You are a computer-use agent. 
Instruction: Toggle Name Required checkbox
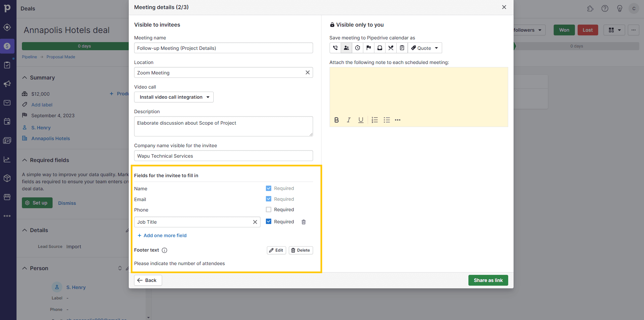pyautogui.click(x=269, y=188)
